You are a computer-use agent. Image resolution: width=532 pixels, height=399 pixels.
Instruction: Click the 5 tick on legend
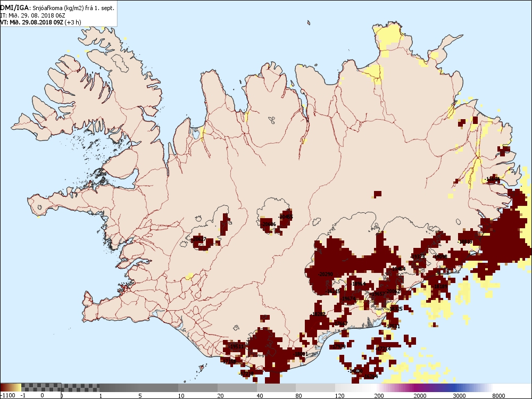(x=140, y=395)
